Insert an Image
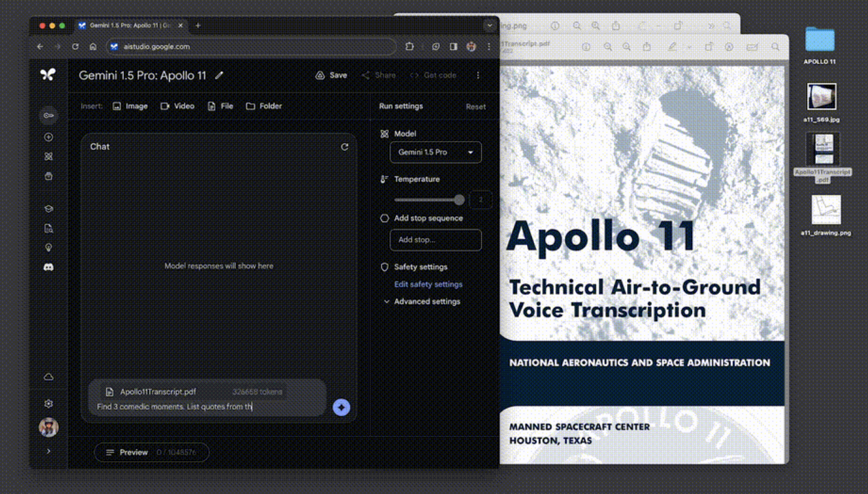Viewport: 868px width, 494px height. pos(130,106)
